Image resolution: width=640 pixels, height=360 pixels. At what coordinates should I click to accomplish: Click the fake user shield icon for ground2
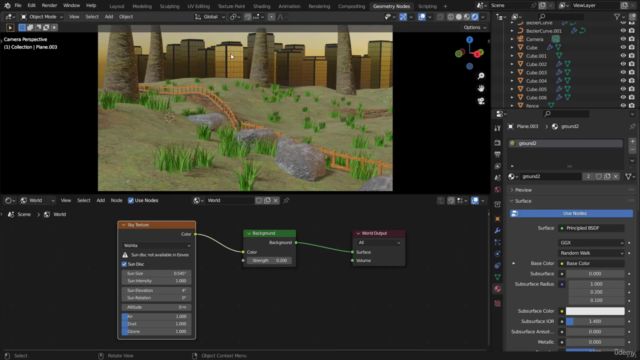click(x=599, y=176)
